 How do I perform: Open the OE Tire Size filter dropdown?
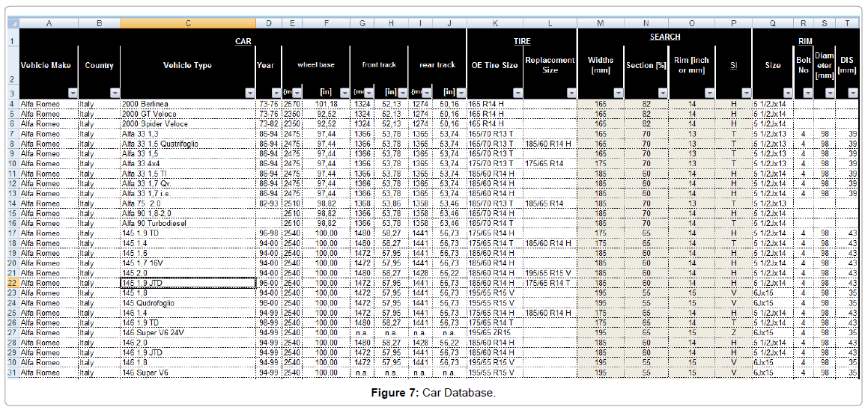pyautogui.click(x=517, y=93)
